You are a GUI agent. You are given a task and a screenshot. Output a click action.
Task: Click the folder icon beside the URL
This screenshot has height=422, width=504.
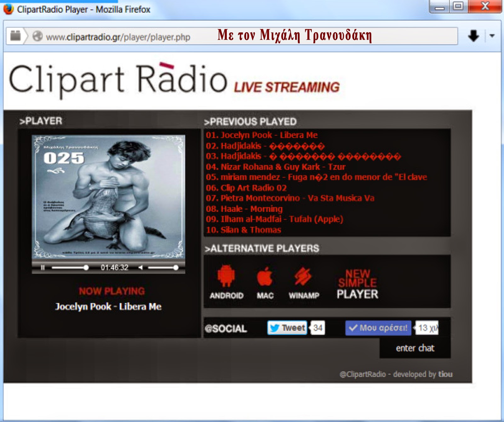[x=15, y=36]
